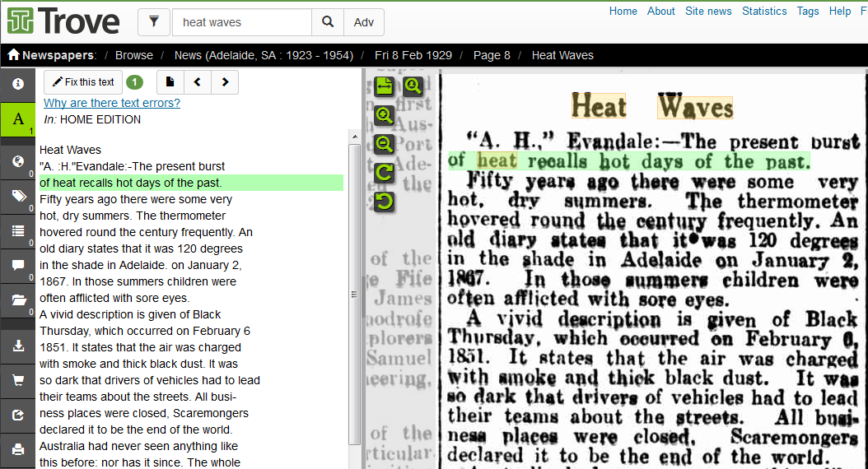Click the print icon in sidebar

17,449
